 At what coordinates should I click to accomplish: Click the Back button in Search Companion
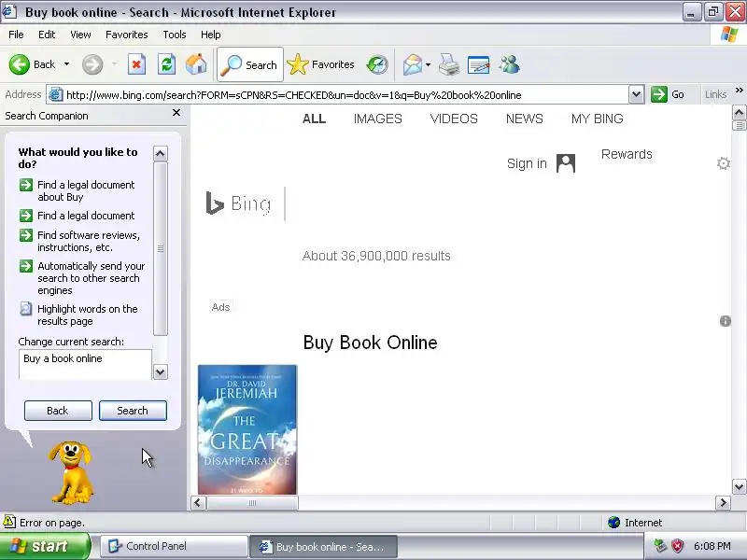tap(58, 411)
